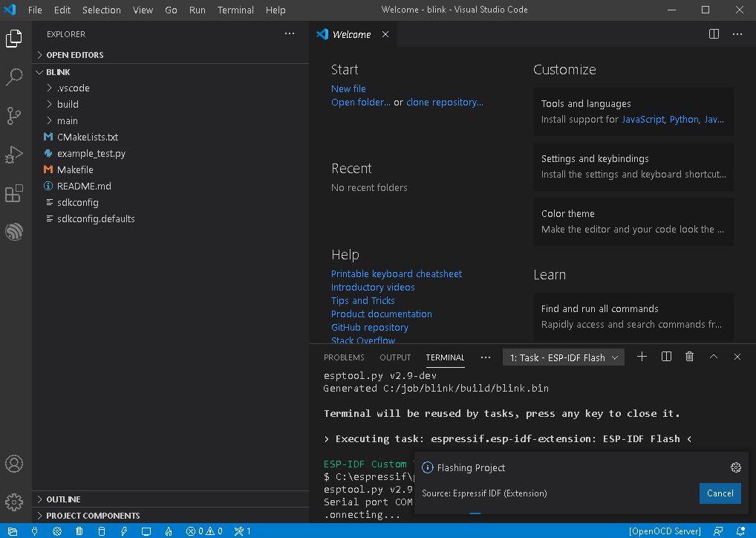Viewport: 756px width, 538px height.
Task: Switch to the PROBLEMS tab
Action: [x=344, y=357]
